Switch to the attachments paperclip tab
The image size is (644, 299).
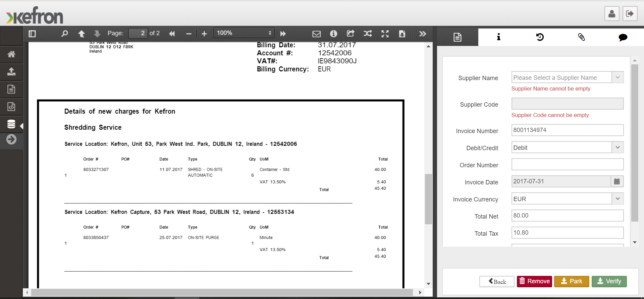[x=582, y=37]
